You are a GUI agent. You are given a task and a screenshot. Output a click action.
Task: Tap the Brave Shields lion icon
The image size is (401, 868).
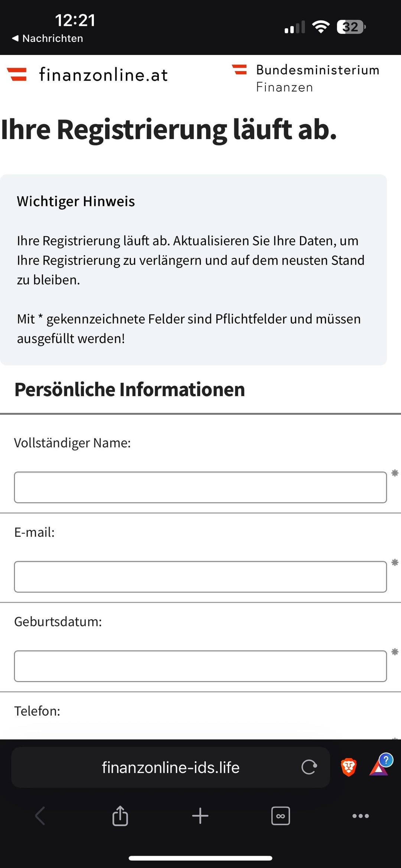348,767
